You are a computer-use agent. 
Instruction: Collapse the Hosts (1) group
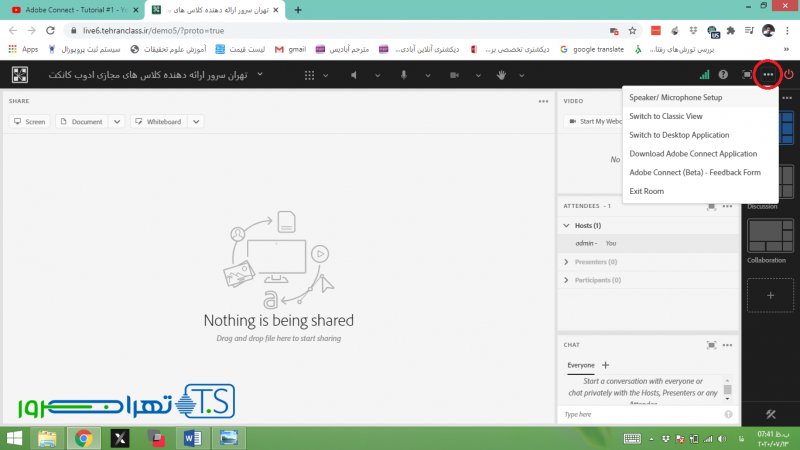(567, 226)
